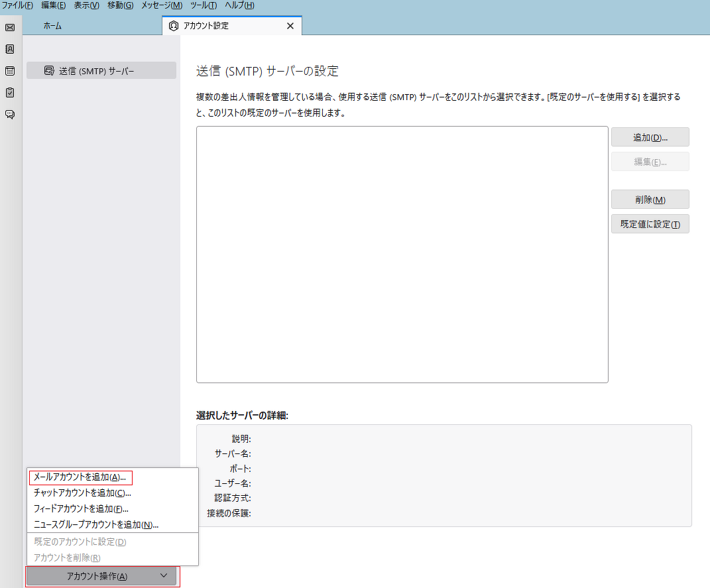Open the Calendar icon in sidebar
This screenshot has width=710, height=588.
10,71
